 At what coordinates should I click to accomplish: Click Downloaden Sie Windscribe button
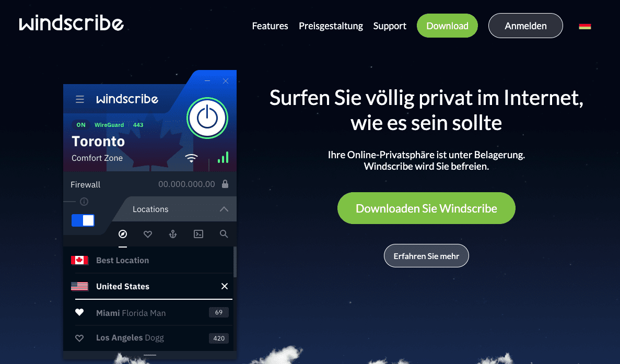[426, 208]
